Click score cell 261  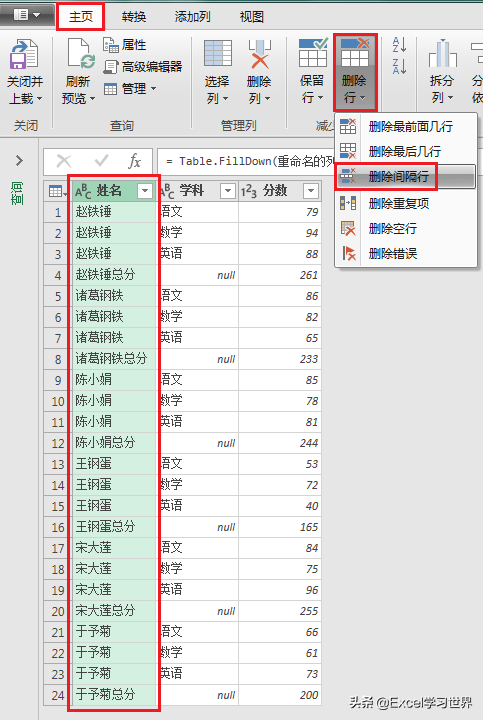click(x=280, y=275)
